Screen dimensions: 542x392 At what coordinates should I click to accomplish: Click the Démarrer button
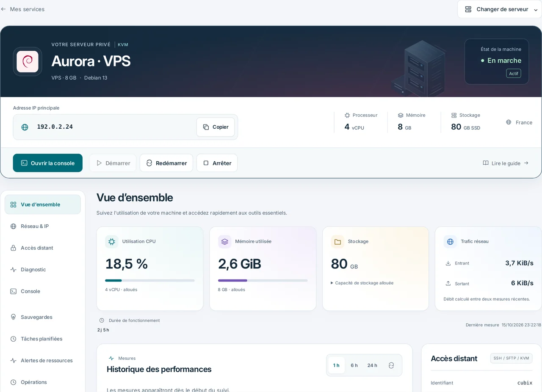[x=113, y=163]
